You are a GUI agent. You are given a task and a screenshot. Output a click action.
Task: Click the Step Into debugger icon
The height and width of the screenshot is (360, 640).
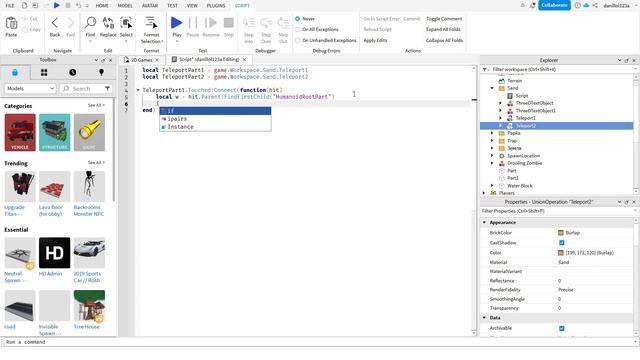[249, 23]
